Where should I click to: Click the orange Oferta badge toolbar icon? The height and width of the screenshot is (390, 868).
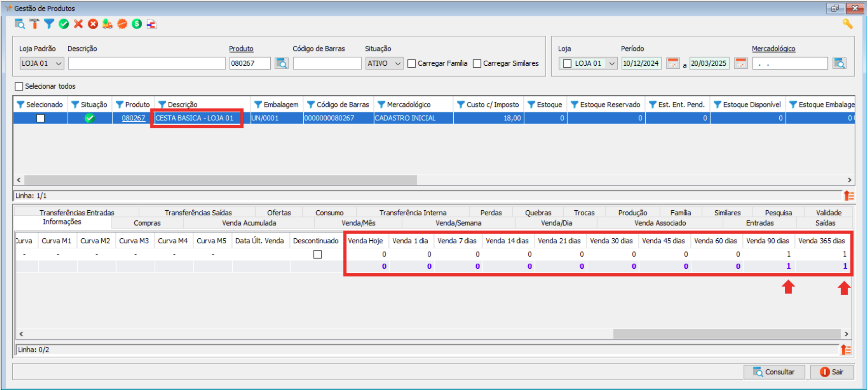coord(122,24)
